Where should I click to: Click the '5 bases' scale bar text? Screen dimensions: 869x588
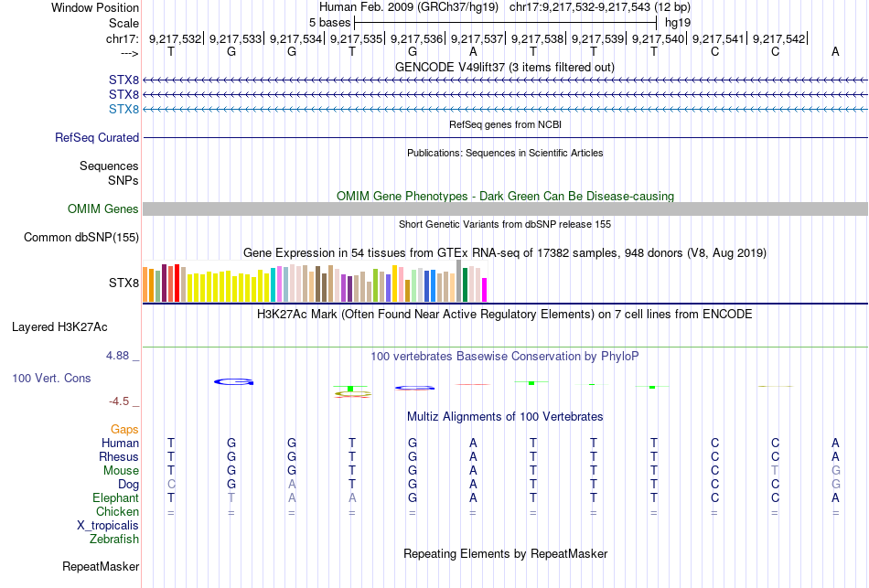coord(329,23)
